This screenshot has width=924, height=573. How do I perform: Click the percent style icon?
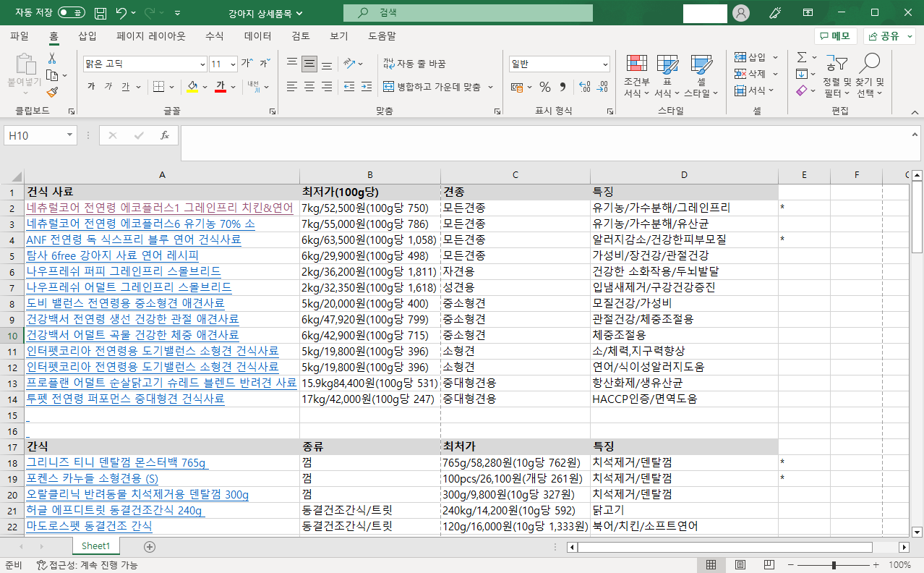coord(545,87)
